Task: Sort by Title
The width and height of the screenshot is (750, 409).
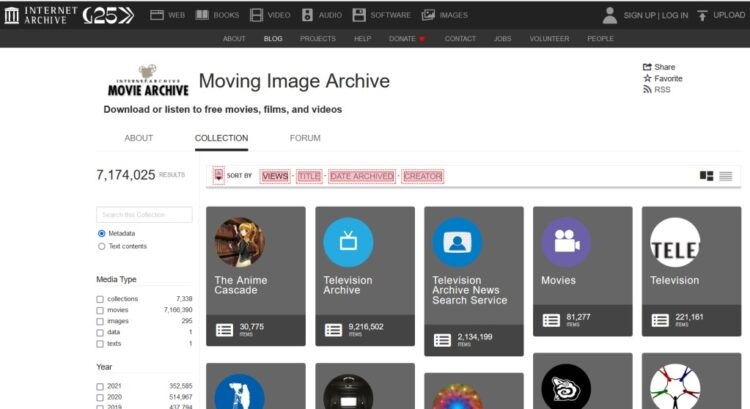Action: 309,176
